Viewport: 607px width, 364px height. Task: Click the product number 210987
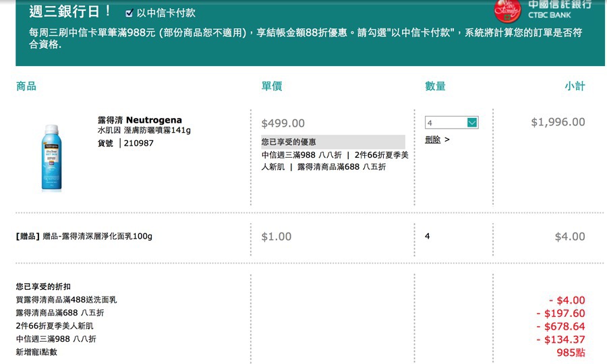pyautogui.click(x=138, y=143)
